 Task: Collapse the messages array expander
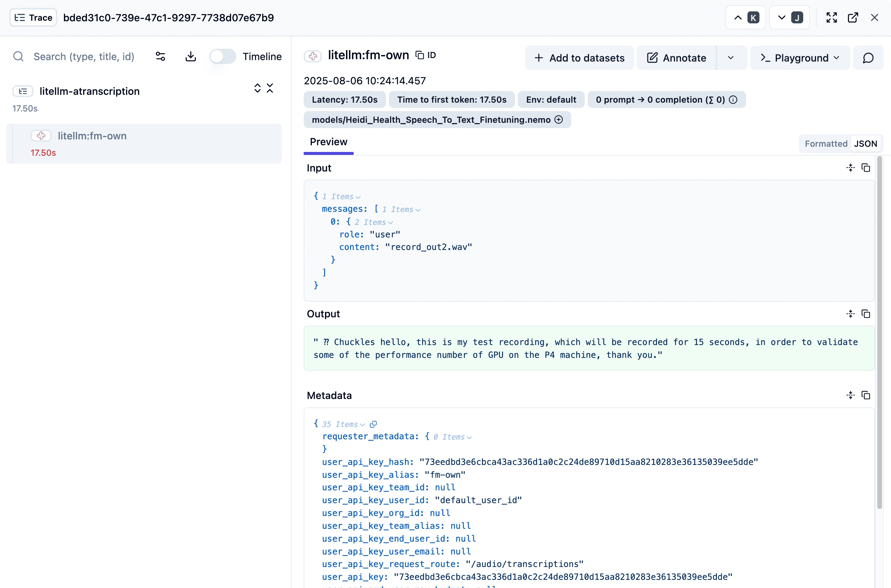[418, 210]
